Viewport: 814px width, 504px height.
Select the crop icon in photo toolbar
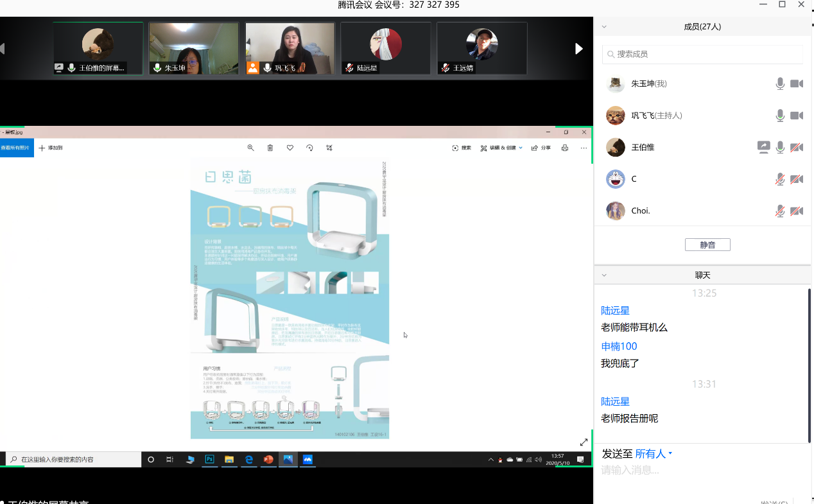tap(329, 148)
